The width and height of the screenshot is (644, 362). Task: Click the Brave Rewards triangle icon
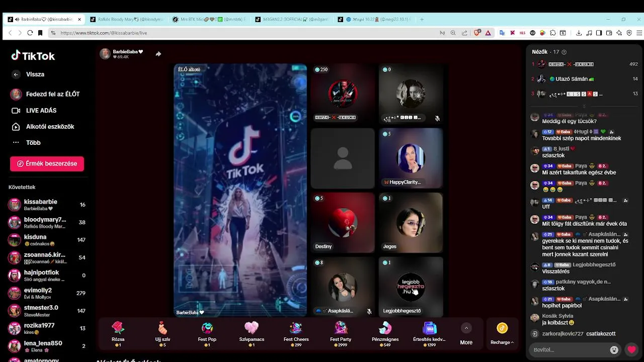tap(488, 33)
